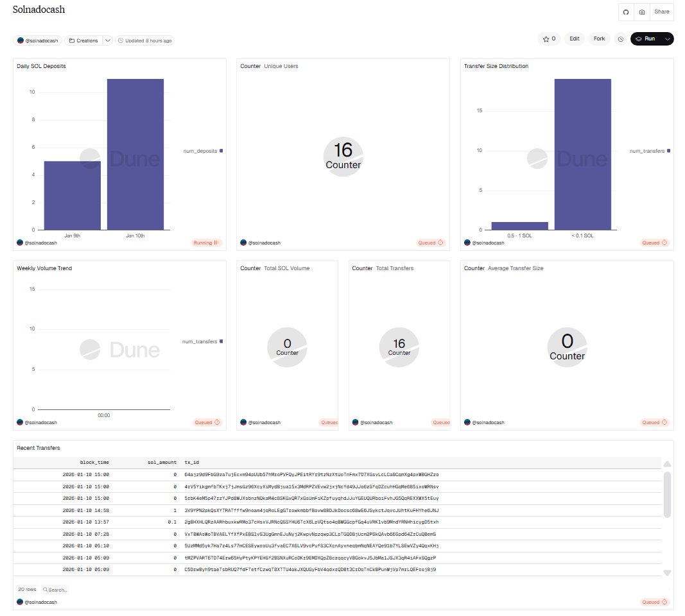
Task: Open the Transfer Size Distribution title
Action: point(496,66)
